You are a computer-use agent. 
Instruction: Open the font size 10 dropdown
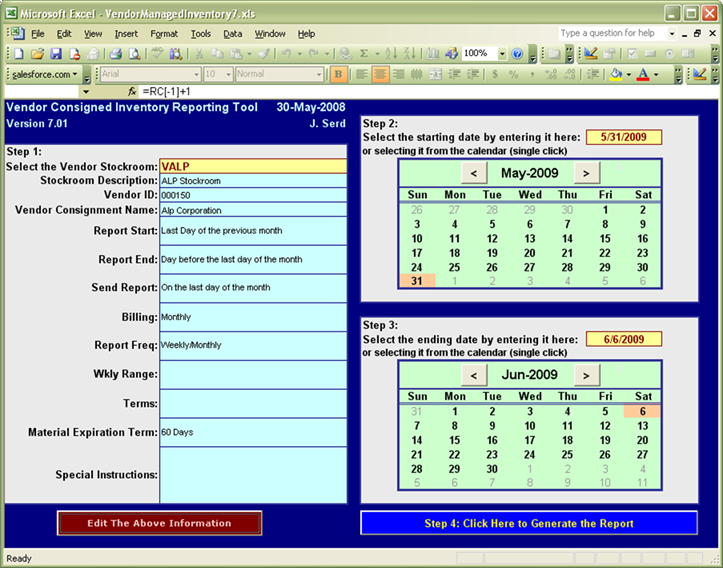pos(229,74)
